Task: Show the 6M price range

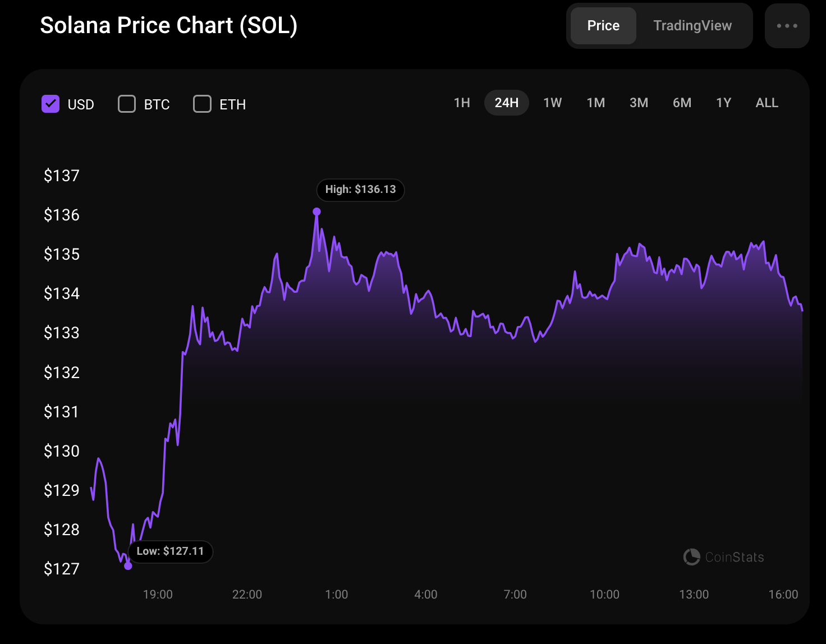Action: tap(682, 103)
